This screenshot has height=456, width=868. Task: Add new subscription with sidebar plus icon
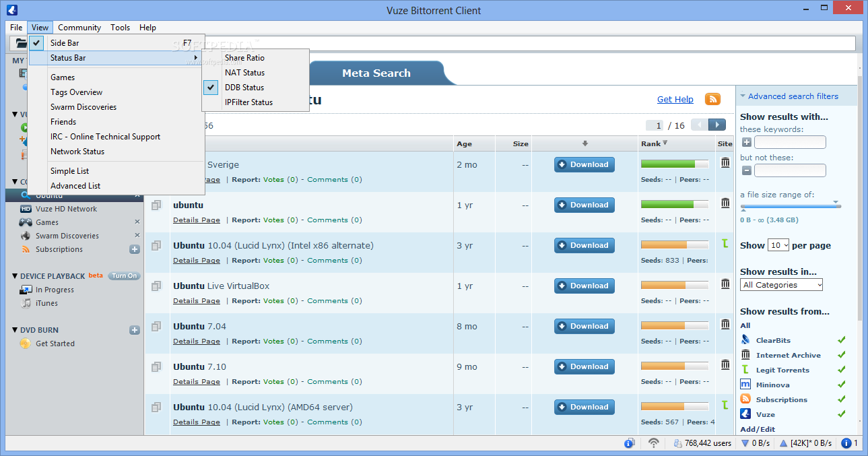coord(135,249)
